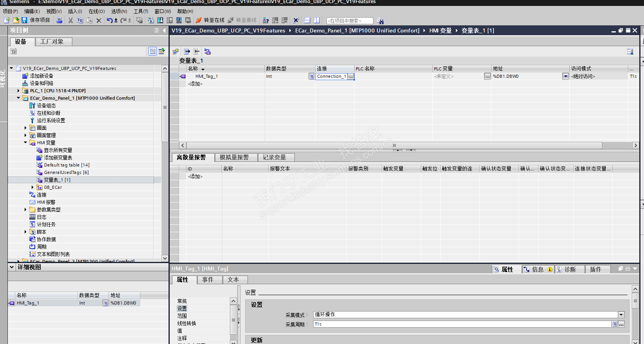644x344 pixels.
Task: Expand the 脚本 folder
Action: [x=25, y=232]
